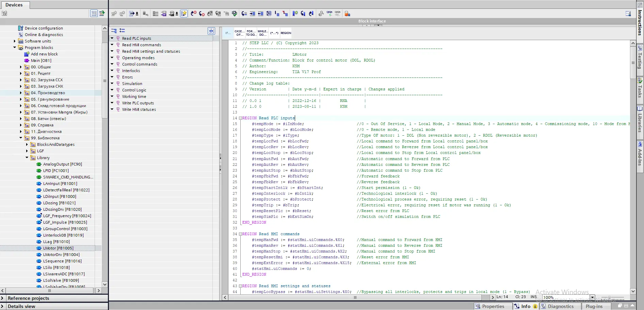Expand the BlocksAndDatatypes folder
644x310 pixels.
[x=27, y=144]
